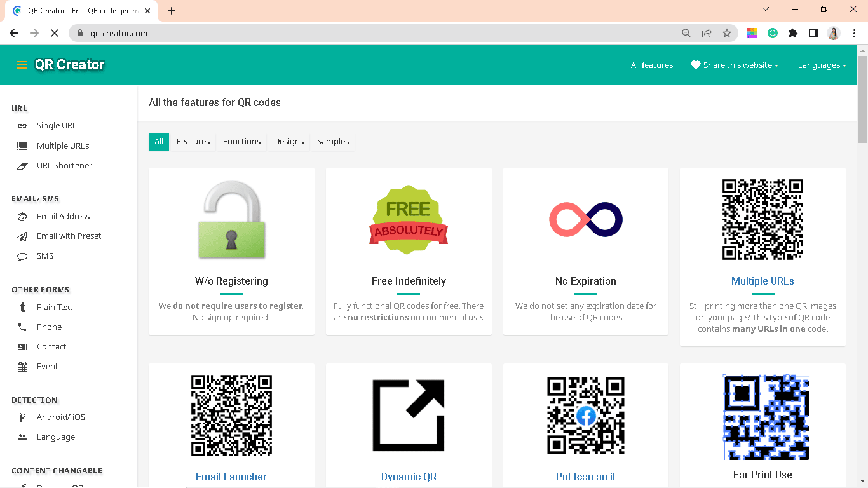The height and width of the screenshot is (488, 868).
Task: Click the Language people icon
Action: [x=22, y=437]
